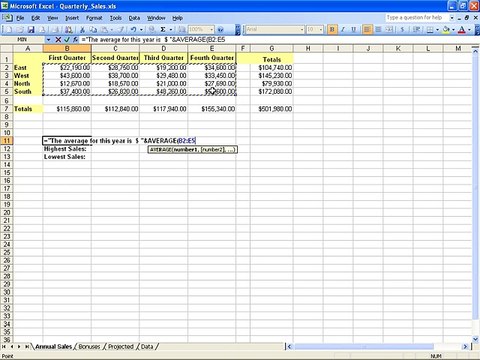
Task: Switch to the Bonuses sheet tab
Action: [x=89, y=347]
